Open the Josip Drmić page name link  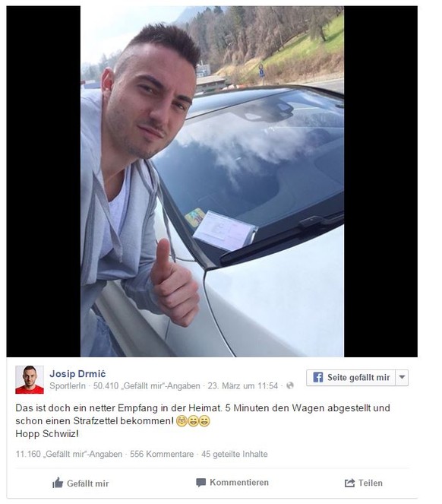pos(77,374)
